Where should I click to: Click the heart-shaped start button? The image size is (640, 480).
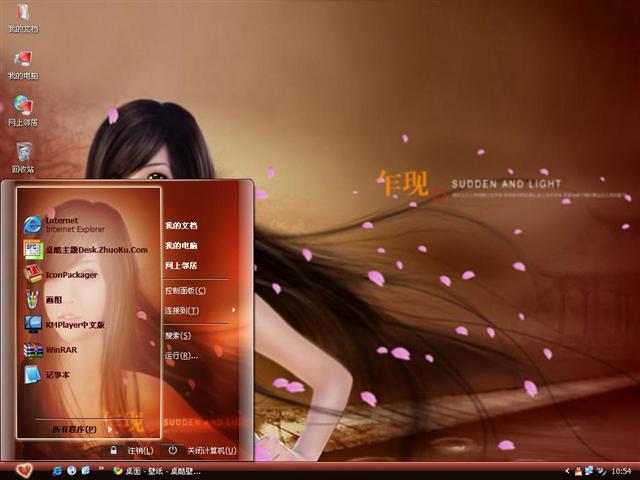(24, 470)
